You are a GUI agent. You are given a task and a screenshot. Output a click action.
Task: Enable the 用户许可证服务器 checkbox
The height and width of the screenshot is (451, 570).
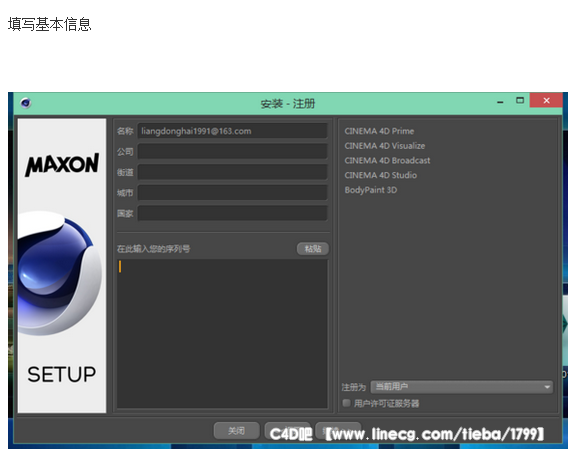(346, 403)
